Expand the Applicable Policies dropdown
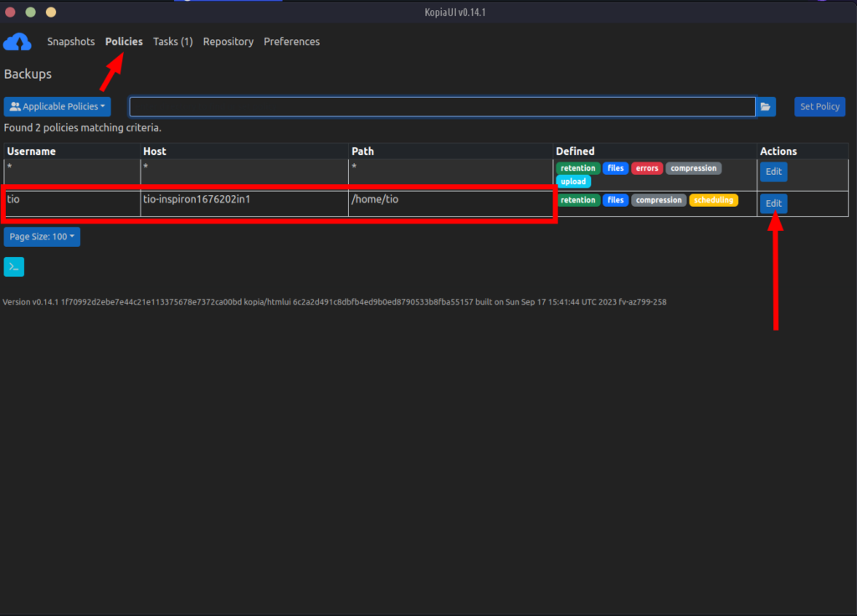The height and width of the screenshot is (616, 857). 58,106
